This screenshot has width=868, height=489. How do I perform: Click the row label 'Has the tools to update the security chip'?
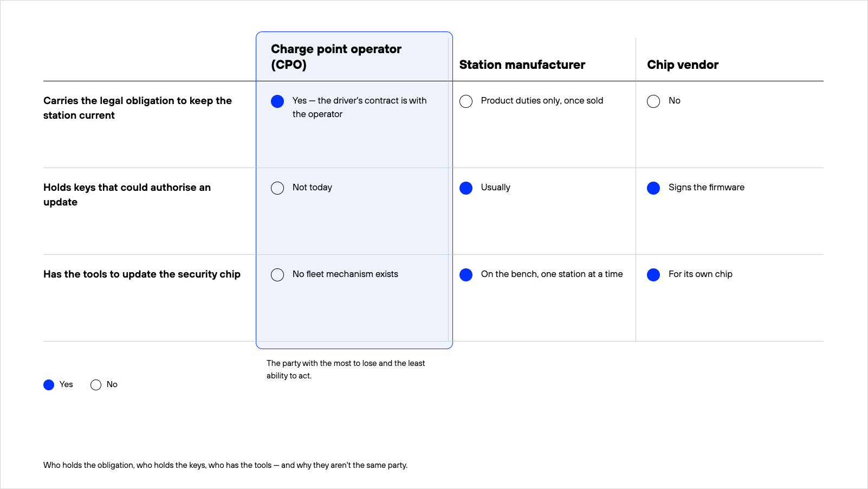pyautogui.click(x=142, y=274)
